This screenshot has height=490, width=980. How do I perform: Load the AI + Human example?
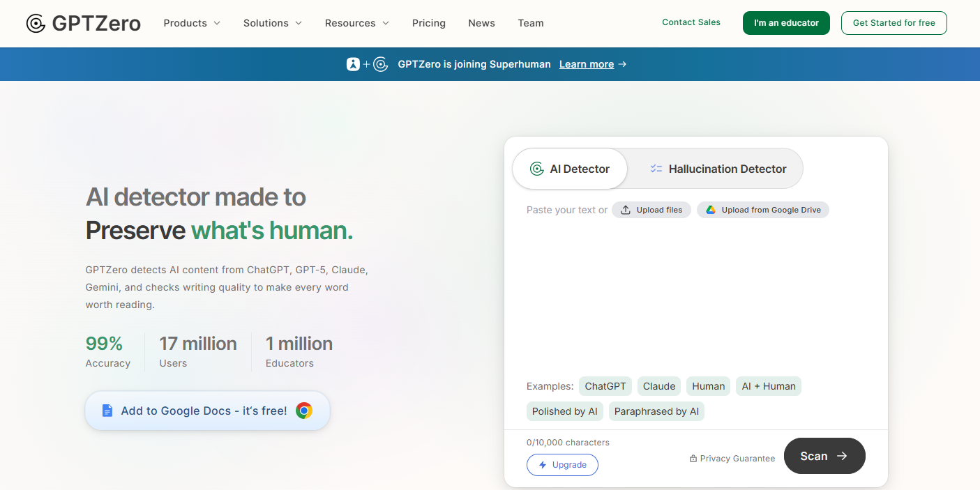pyautogui.click(x=769, y=386)
